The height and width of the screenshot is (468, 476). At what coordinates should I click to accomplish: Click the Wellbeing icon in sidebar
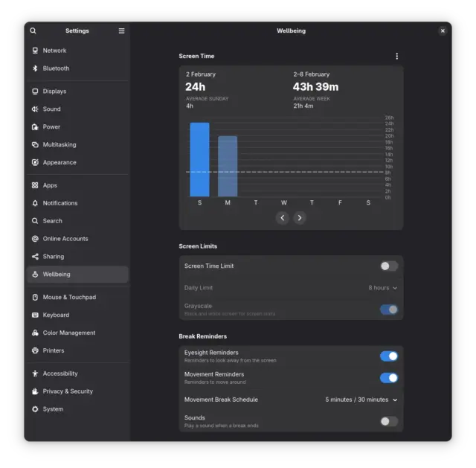point(35,275)
